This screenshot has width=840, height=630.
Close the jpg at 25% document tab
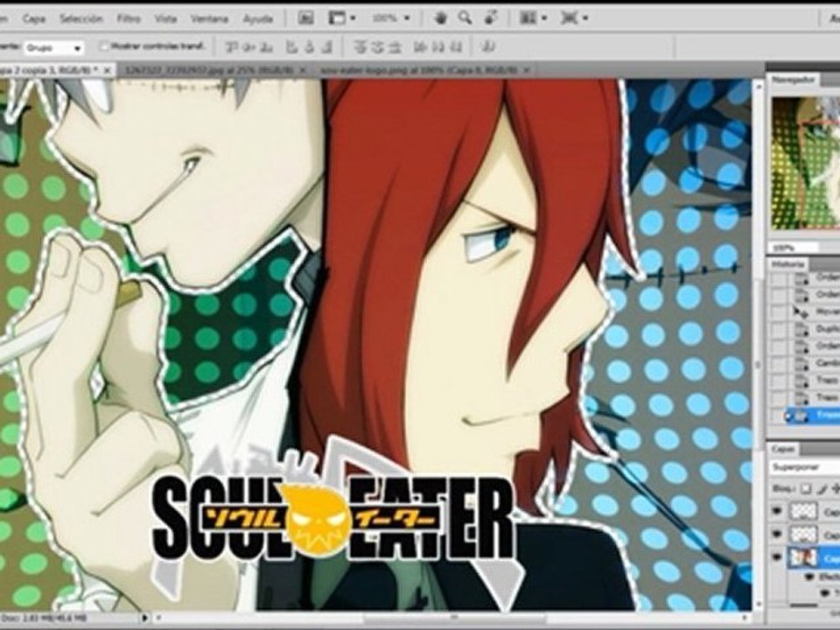tap(303, 70)
